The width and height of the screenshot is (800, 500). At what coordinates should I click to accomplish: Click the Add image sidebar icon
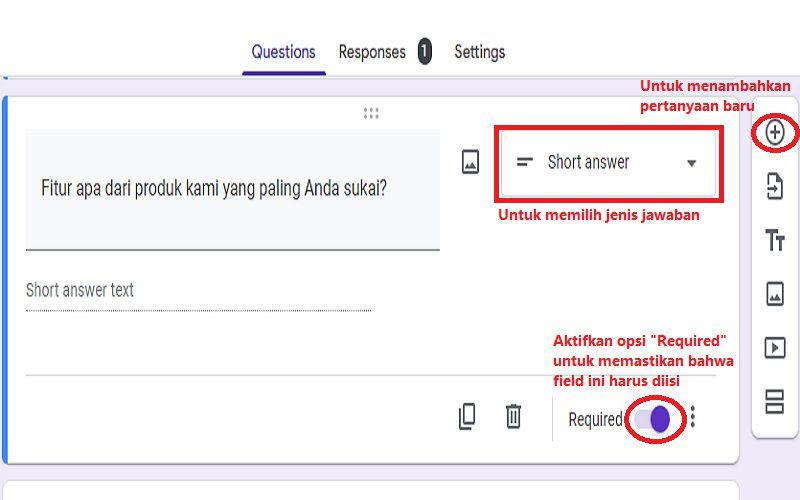point(774,294)
